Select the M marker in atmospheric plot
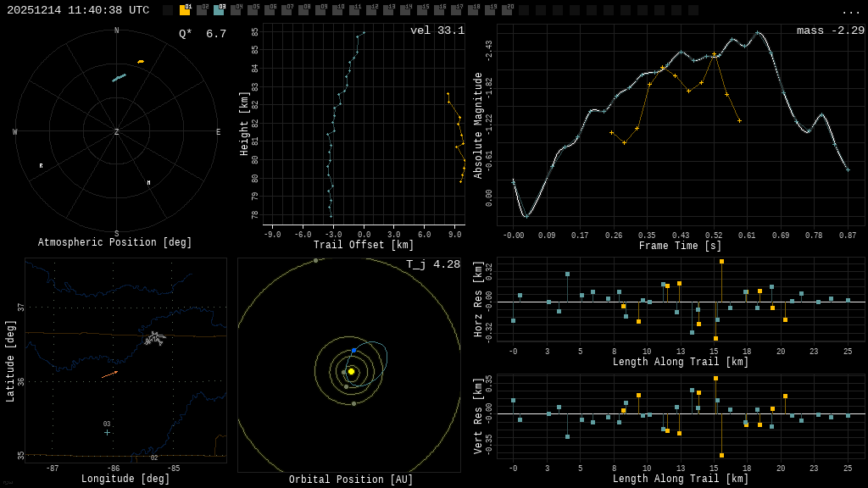The image size is (868, 488). (x=148, y=183)
